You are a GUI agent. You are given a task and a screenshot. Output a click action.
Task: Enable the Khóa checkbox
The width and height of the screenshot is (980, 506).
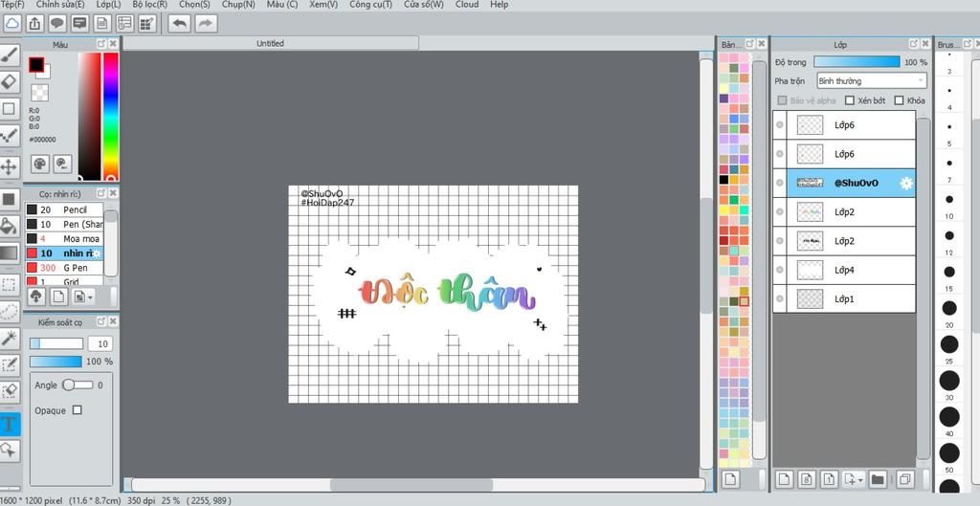pyautogui.click(x=899, y=100)
